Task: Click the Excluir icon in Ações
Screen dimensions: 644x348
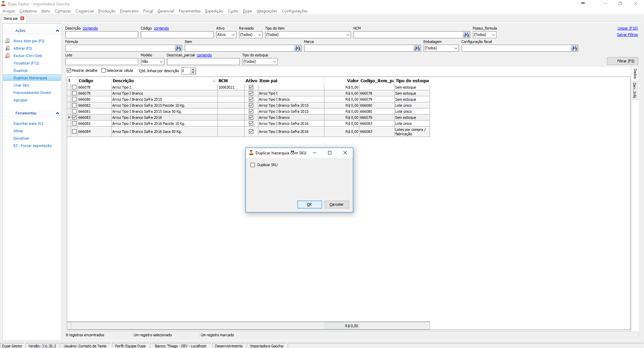Action: tap(7, 56)
